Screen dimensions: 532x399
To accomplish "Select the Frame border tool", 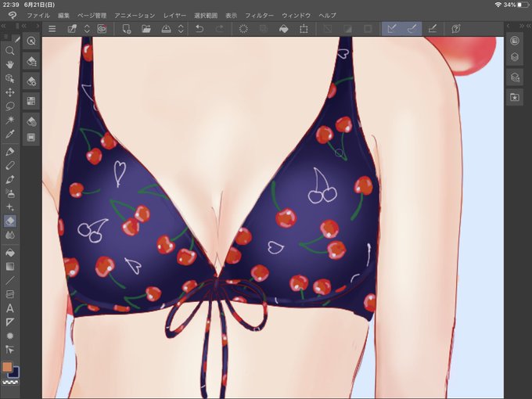I will [10, 294].
